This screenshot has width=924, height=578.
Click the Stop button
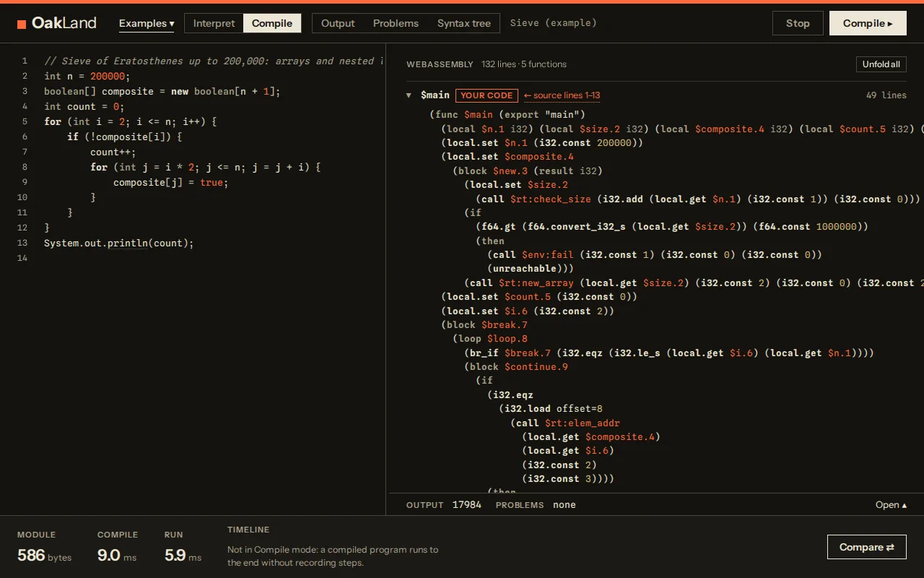[x=798, y=23]
